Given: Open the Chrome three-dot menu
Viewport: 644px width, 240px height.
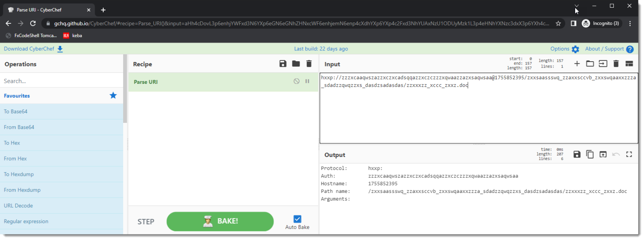Looking at the screenshot, I should (x=630, y=23).
